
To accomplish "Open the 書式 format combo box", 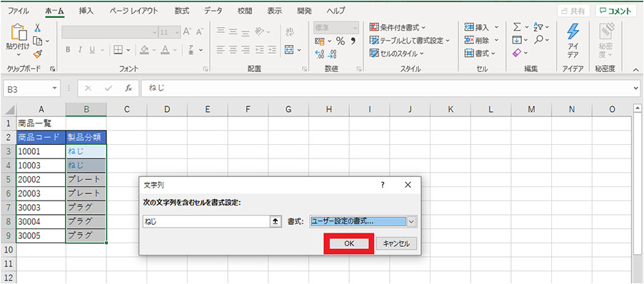I will tap(363, 222).
